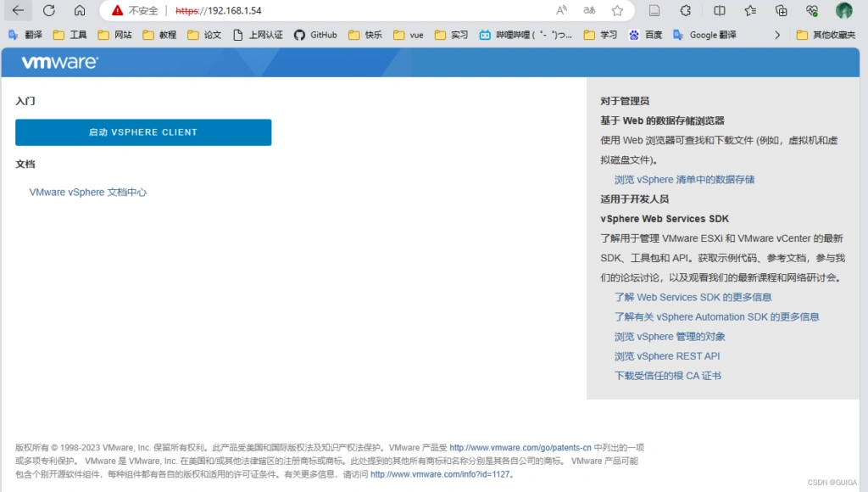Image resolution: width=868 pixels, height=492 pixels.
Task: Open the 百度 bookmark
Action: coord(645,35)
